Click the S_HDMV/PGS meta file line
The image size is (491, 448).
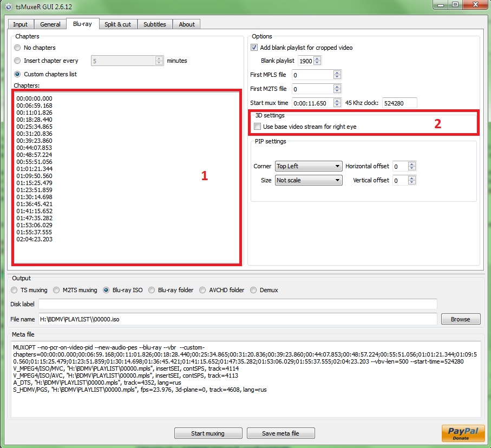click(x=140, y=390)
